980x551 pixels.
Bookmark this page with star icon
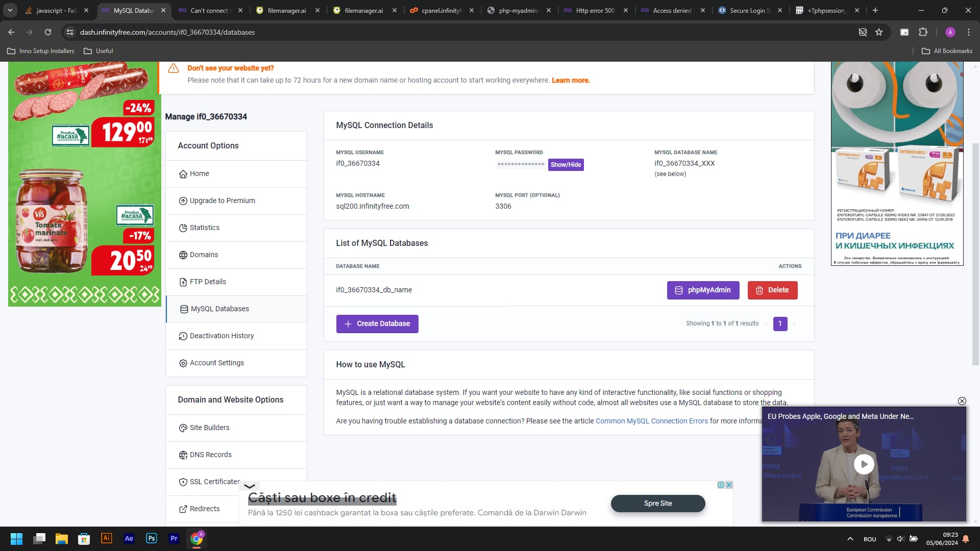pyautogui.click(x=879, y=32)
